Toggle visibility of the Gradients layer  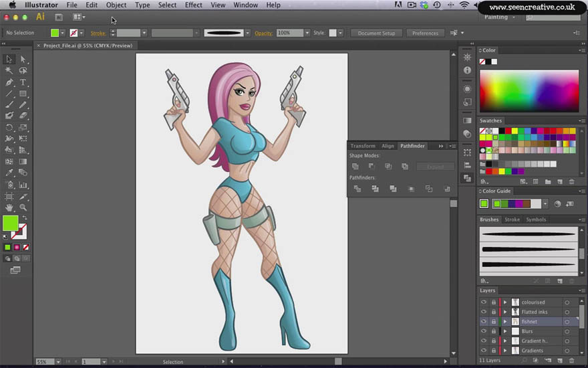tap(484, 351)
